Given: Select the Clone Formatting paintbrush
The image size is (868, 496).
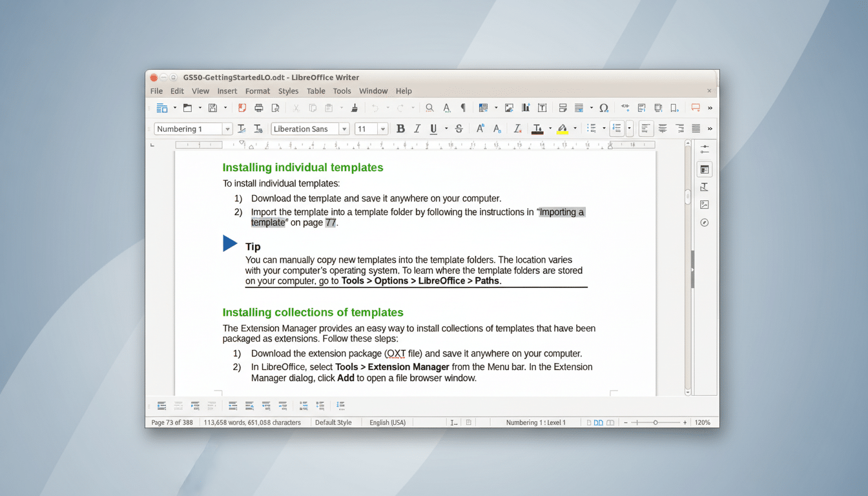Looking at the screenshot, I should point(355,108).
